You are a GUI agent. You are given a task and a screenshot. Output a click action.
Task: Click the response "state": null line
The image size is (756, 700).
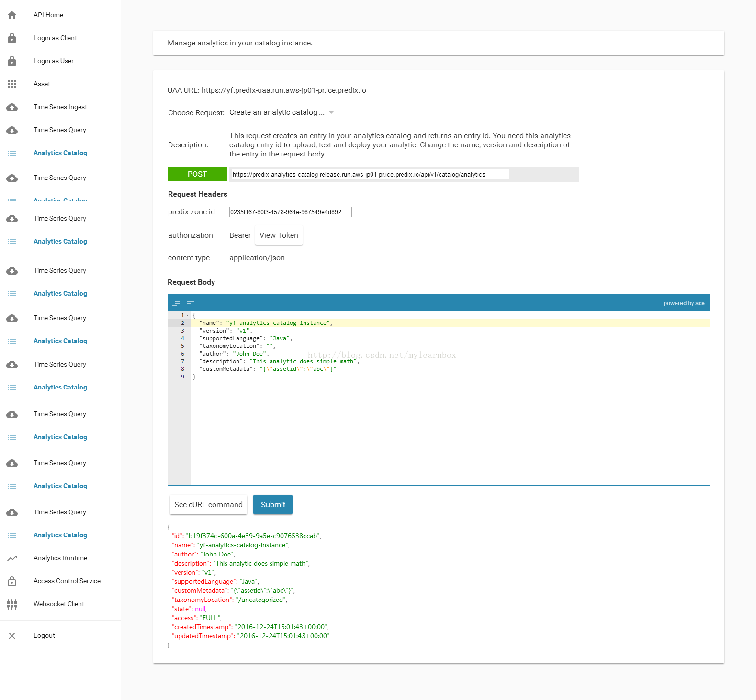(x=189, y=609)
